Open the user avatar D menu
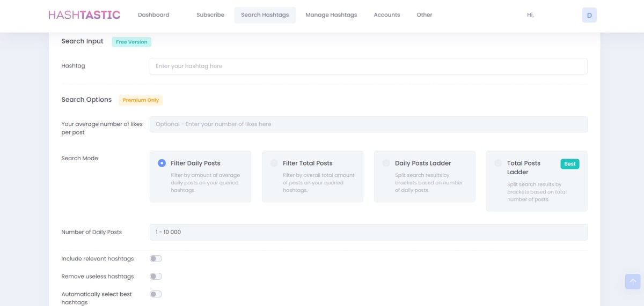644x306 pixels. 589,15
